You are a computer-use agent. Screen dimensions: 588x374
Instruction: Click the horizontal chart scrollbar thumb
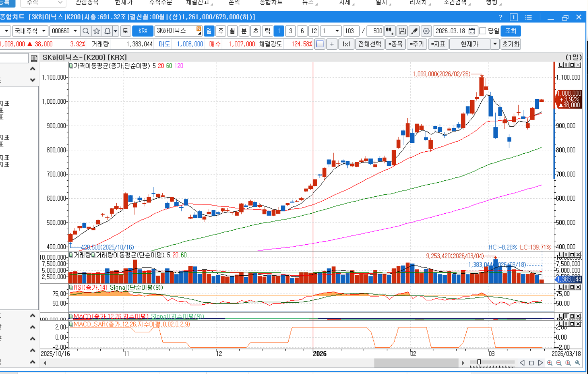tap(416, 363)
